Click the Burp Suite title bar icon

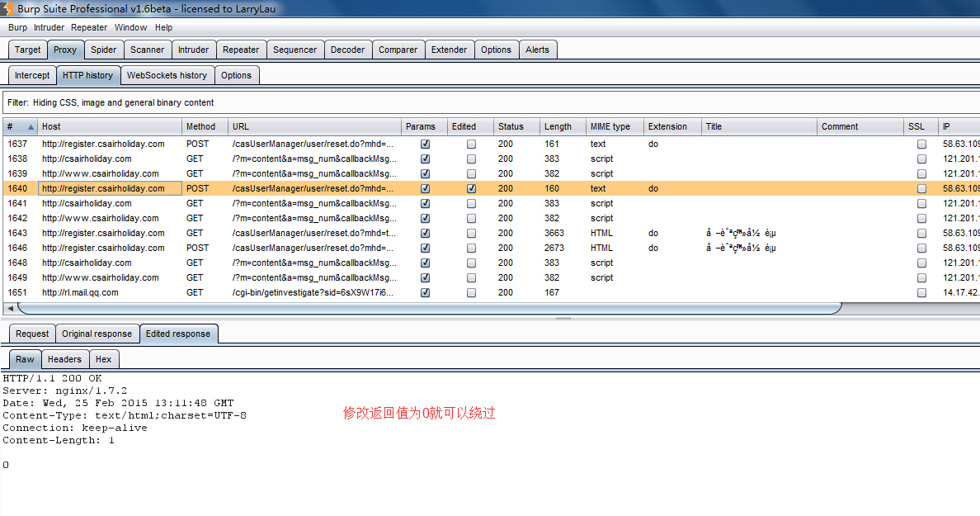(x=7, y=9)
